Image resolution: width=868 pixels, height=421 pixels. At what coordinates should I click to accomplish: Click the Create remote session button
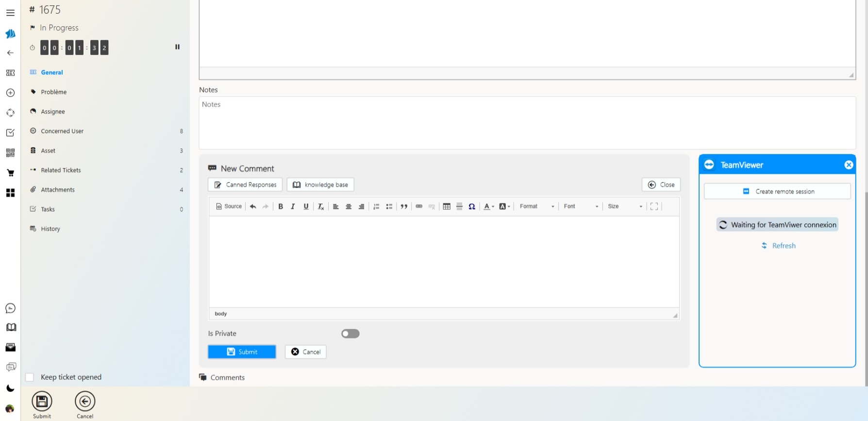[777, 191]
